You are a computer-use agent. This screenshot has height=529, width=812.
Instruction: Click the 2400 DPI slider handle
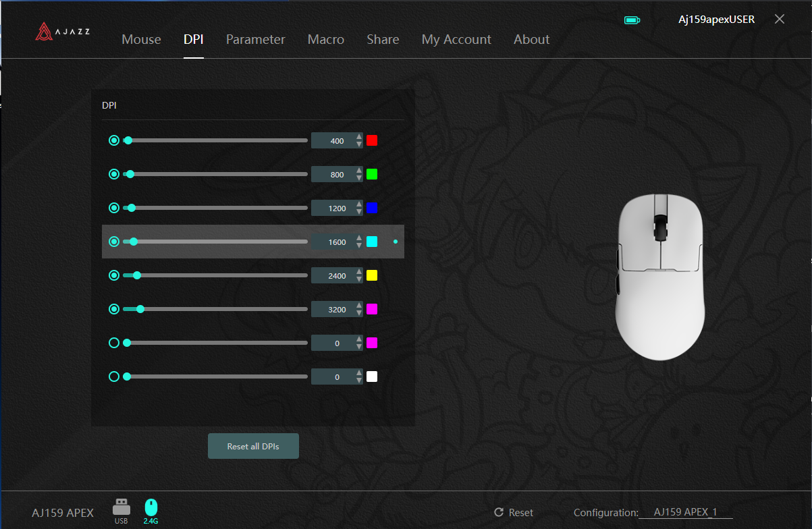coord(137,275)
